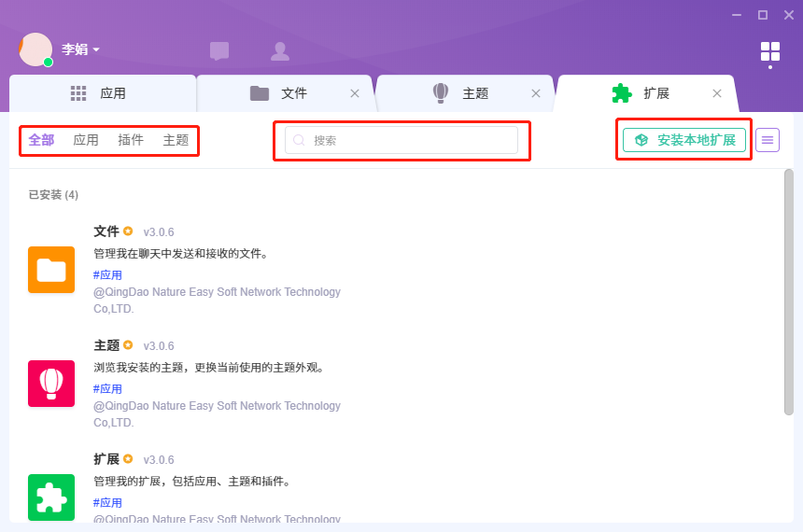Image resolution: width=803 pixels, height=532 pixels.
Task: Filter extensions by 主题 category
Action: [x=176, y=140]
